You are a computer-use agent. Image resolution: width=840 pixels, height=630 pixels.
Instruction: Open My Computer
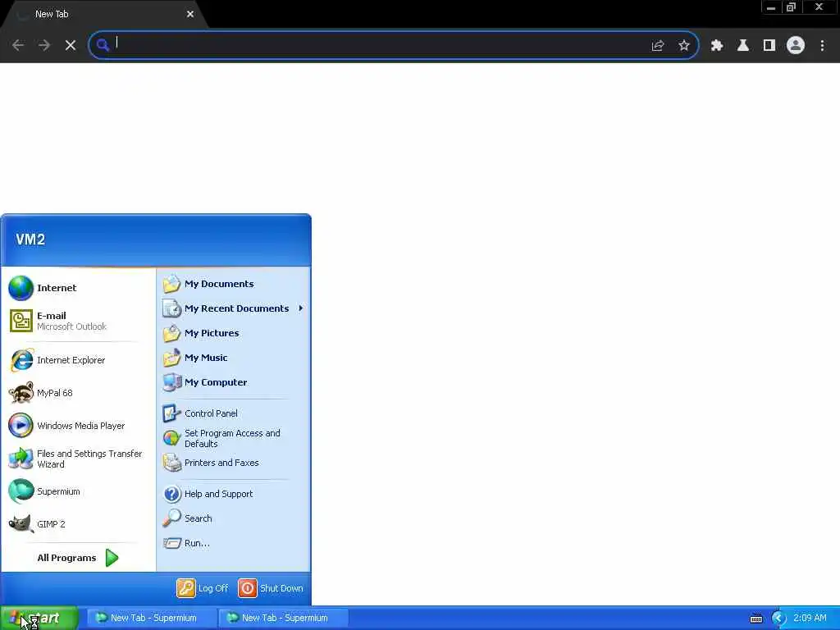pos(233,382)
